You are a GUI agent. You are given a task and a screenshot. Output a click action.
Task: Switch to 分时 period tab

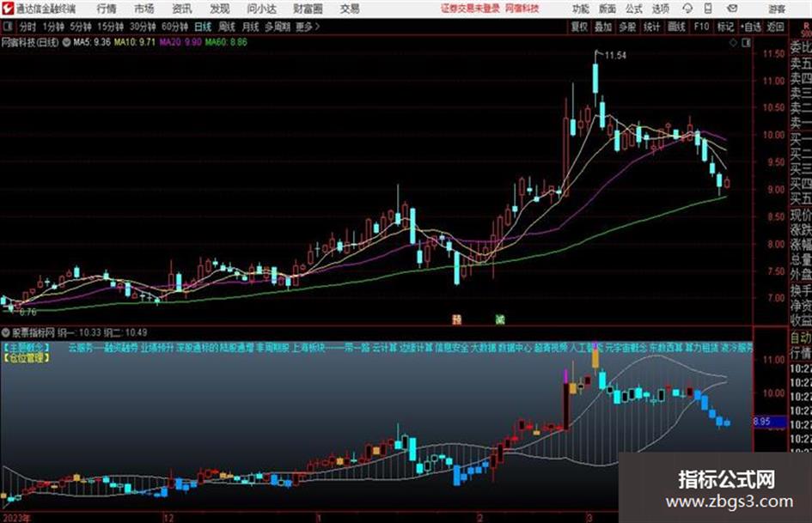(x=27, y=27)
